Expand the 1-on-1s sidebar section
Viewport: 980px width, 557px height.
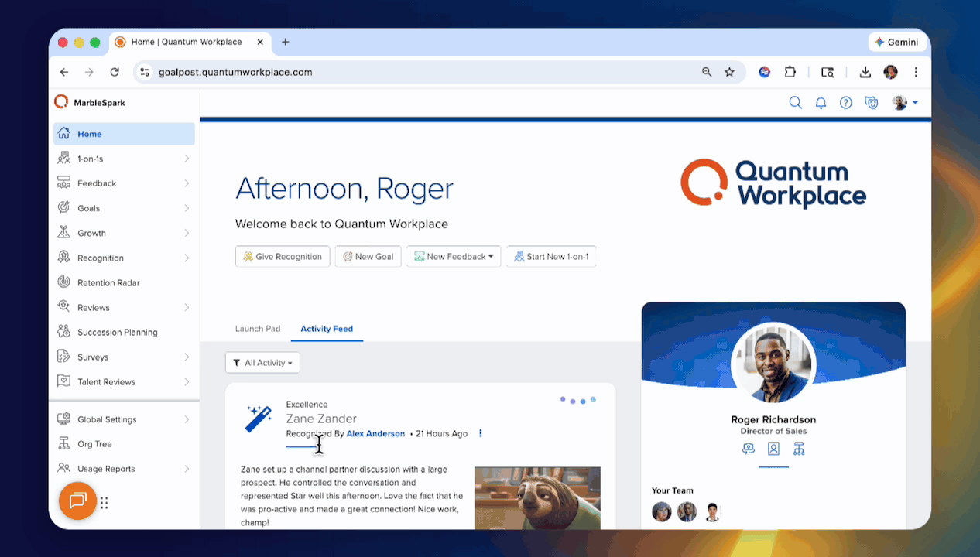(187, 159)
